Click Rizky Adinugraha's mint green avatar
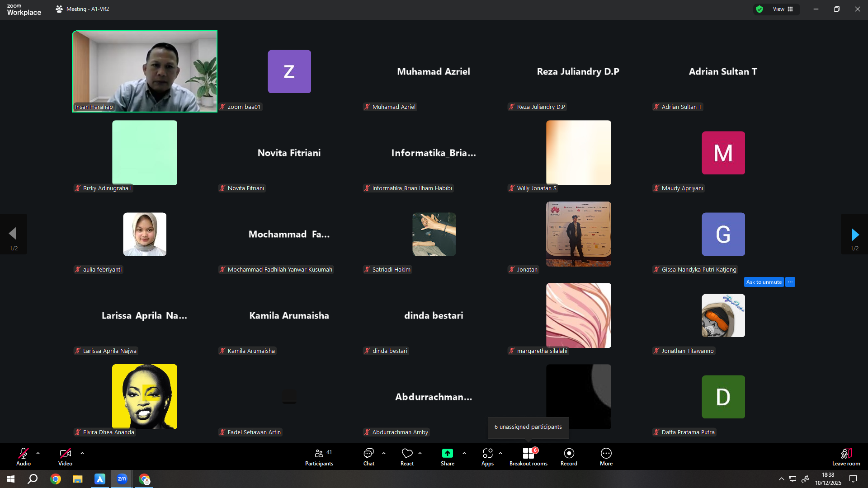868x488 pixels. tap(145, 153)
